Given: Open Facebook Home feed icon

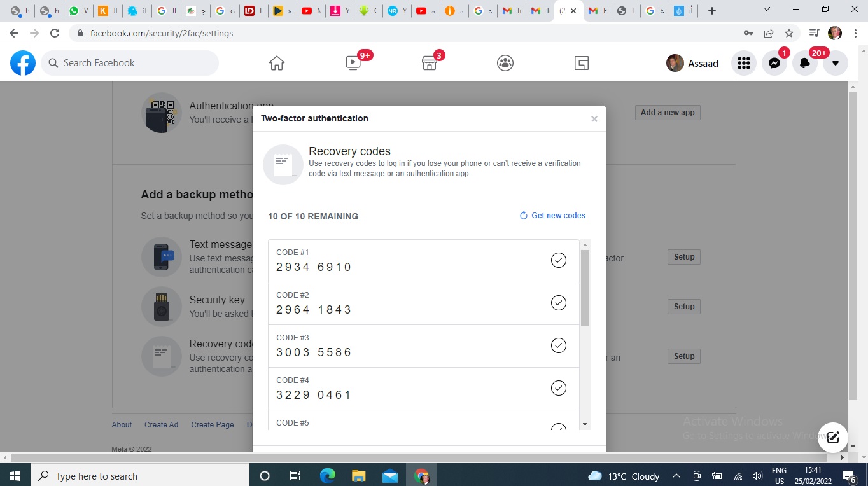Looking at the screenshot, I should pos(276,63).
